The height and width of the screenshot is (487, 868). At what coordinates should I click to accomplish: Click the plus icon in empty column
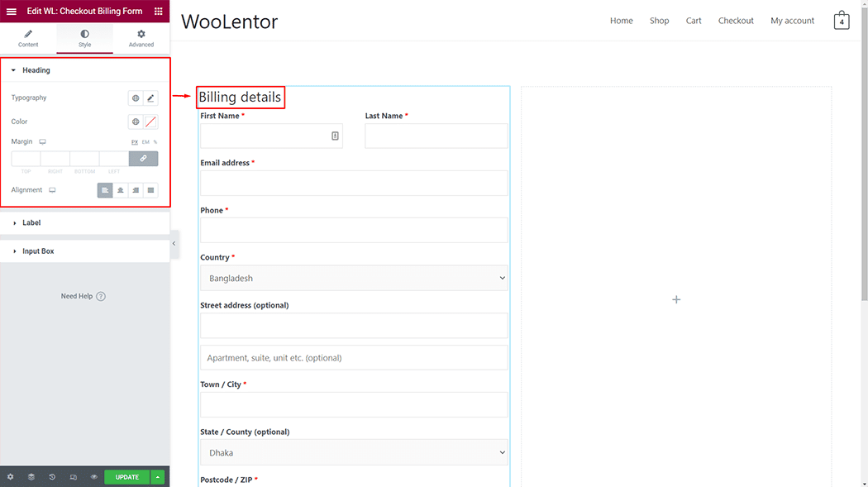[x=676, y=299]
